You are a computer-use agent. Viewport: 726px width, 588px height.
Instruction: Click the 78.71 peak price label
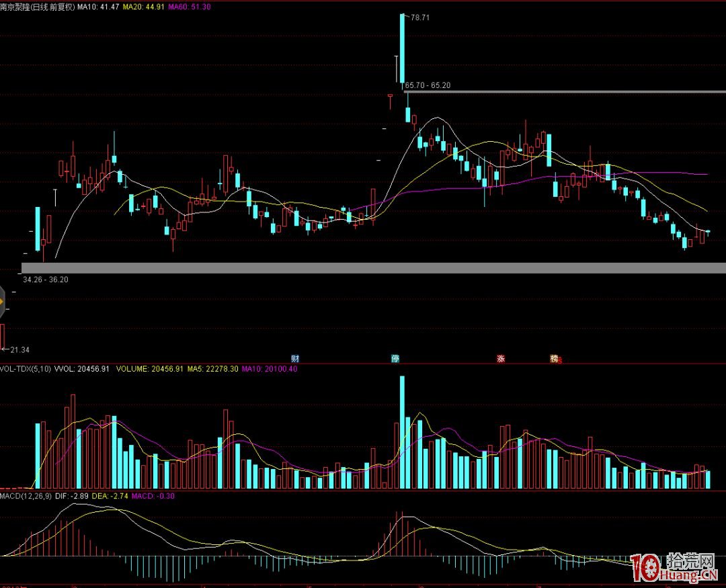(420, 17)
